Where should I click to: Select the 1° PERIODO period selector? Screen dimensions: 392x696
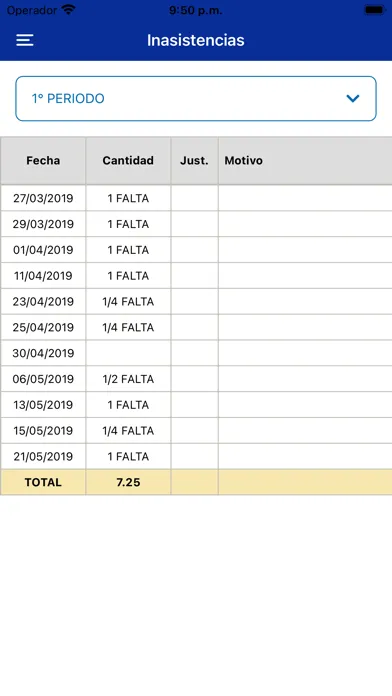click(196, 99)
